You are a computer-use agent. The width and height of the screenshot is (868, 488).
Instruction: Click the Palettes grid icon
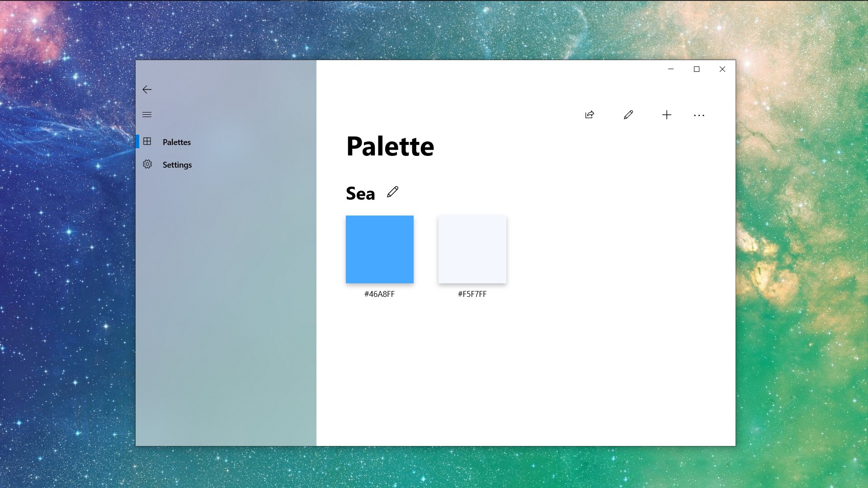tap(147, 141)
